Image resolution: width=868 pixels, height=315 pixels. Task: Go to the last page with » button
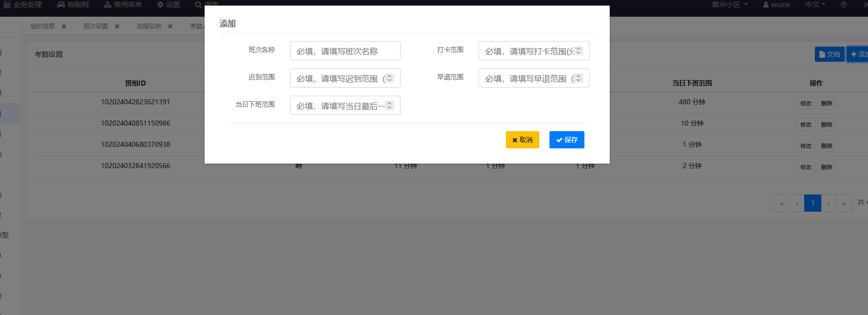pyautogui.click(x=844, y=203)
